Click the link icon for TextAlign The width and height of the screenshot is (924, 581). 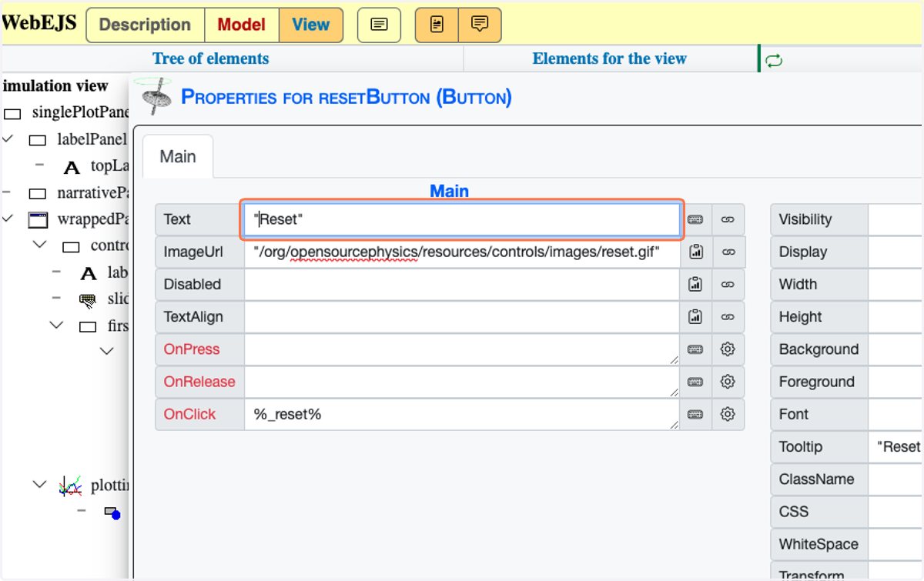tap(728, 316)
